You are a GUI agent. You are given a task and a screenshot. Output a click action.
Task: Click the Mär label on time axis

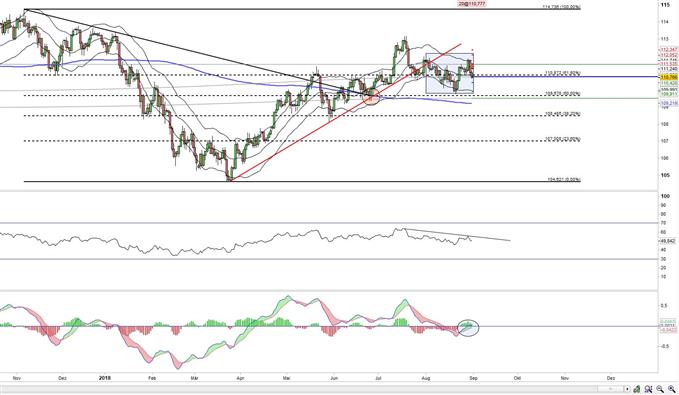point(195,378)
